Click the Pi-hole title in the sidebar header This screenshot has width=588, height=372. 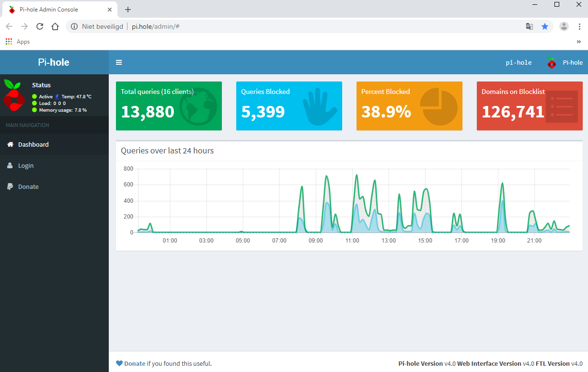pos(54,62)
